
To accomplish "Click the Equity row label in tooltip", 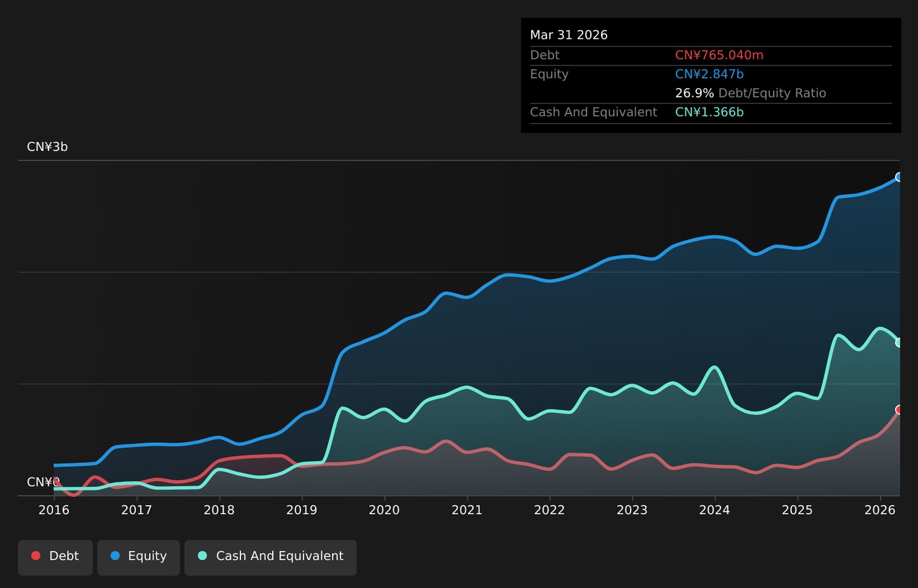I will [550, 75].
